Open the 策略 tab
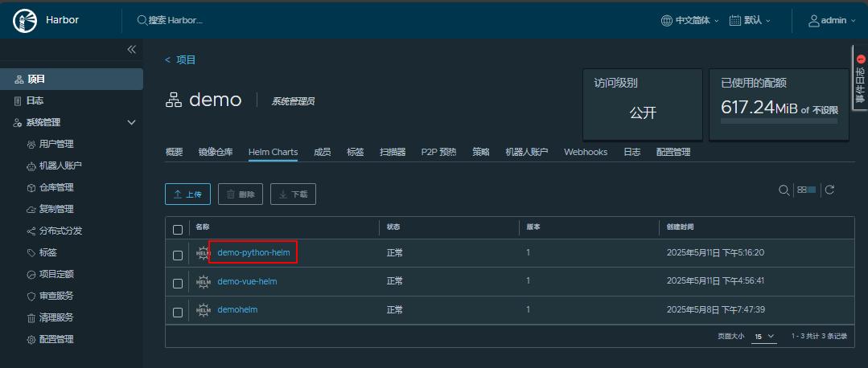Viewport: 868px width, 368px height. pyautogui.click(x=481, y=152)
